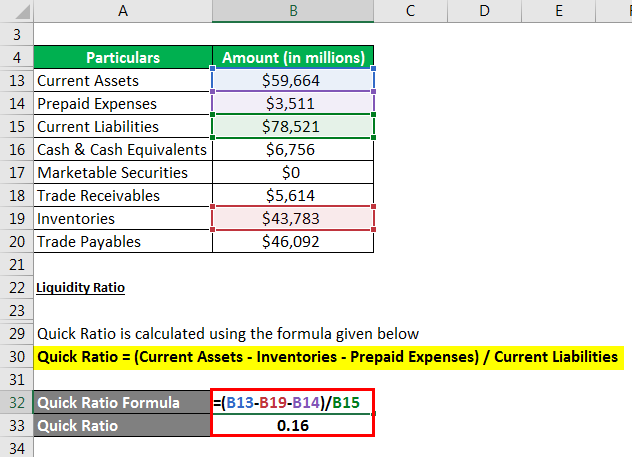Select row 29 header
This screenshot has width=632, height=457.
17,333
